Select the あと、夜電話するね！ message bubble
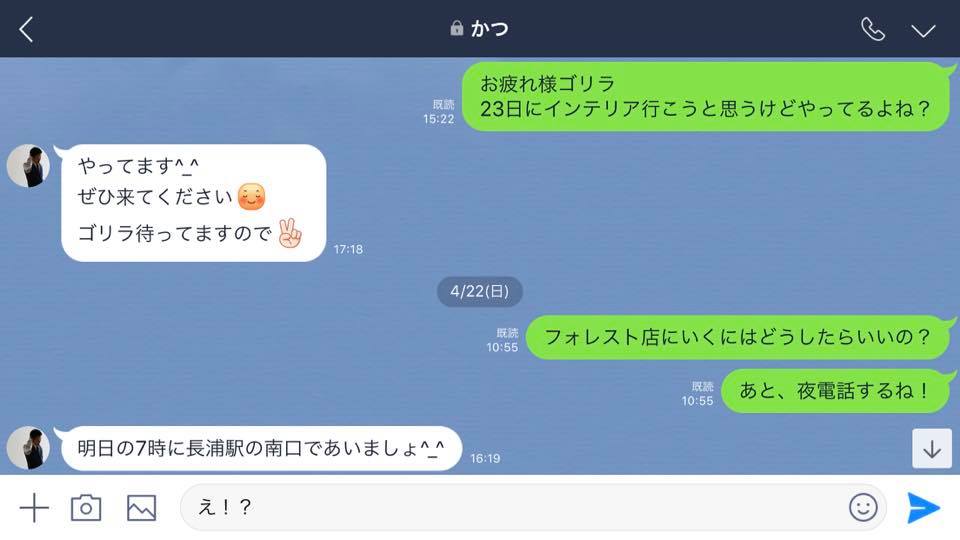Viewport: 960px width, 540px height. tap(835, 391)
